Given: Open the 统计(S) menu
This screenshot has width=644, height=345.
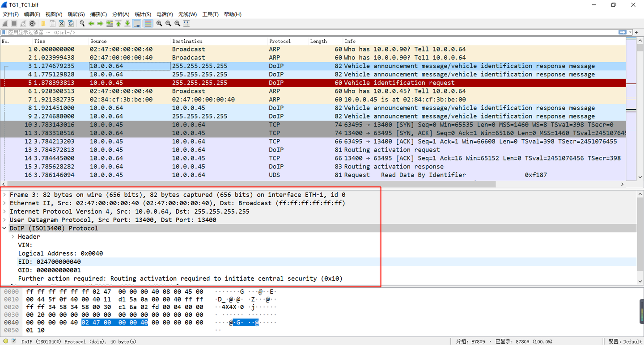Looking at the screenshot, I should pyautogui.click(x=143, y=14).
